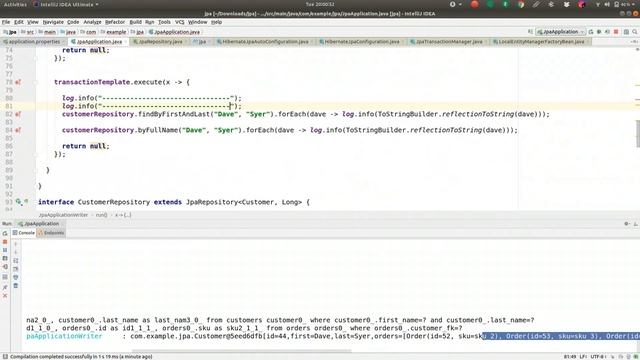640x360 pixels.
Task: Click the console's horizontal scrollbar
Action: 242,350
